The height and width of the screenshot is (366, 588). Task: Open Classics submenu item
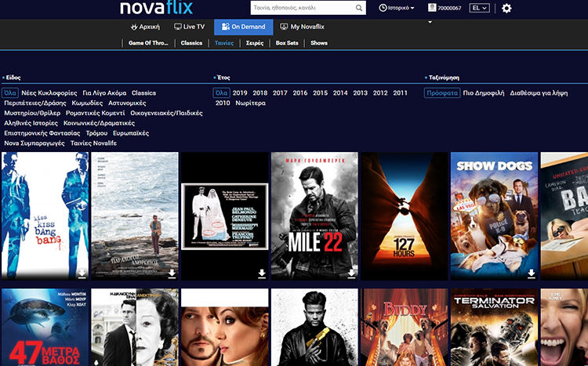[191, 43]
